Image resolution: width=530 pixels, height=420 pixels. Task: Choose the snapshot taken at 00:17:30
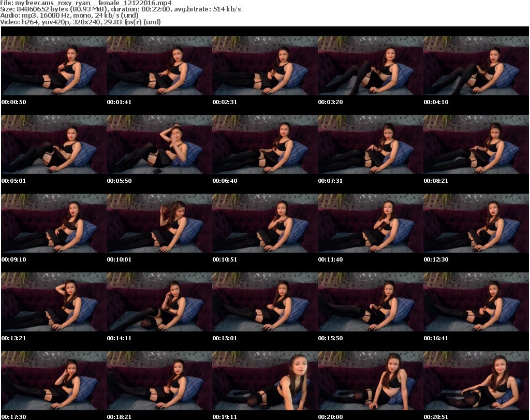tap(54, 381)
